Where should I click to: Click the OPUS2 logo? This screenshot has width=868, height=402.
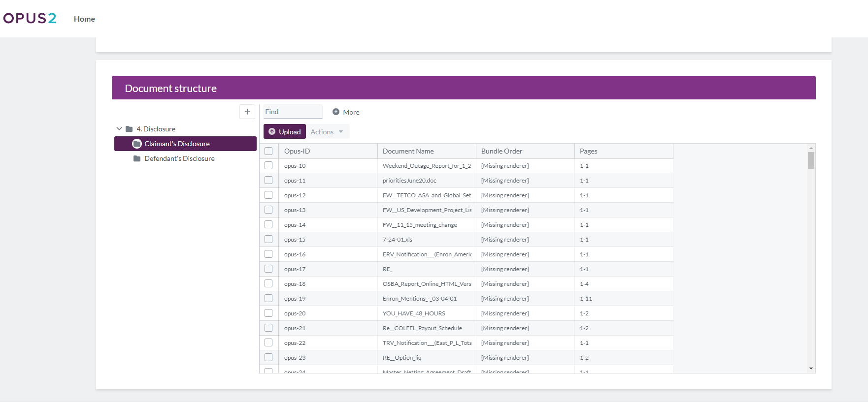pos(30,19)
